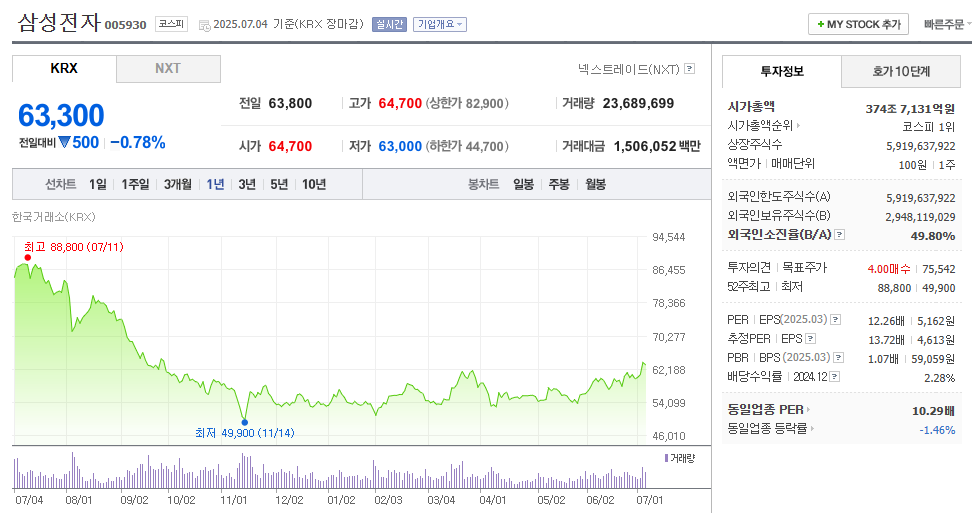The width and height of the screenshot is (972, 513).
Task: Open the help icon beside 외국인소진율(B/A)
Action: click(x=840, y=234)
